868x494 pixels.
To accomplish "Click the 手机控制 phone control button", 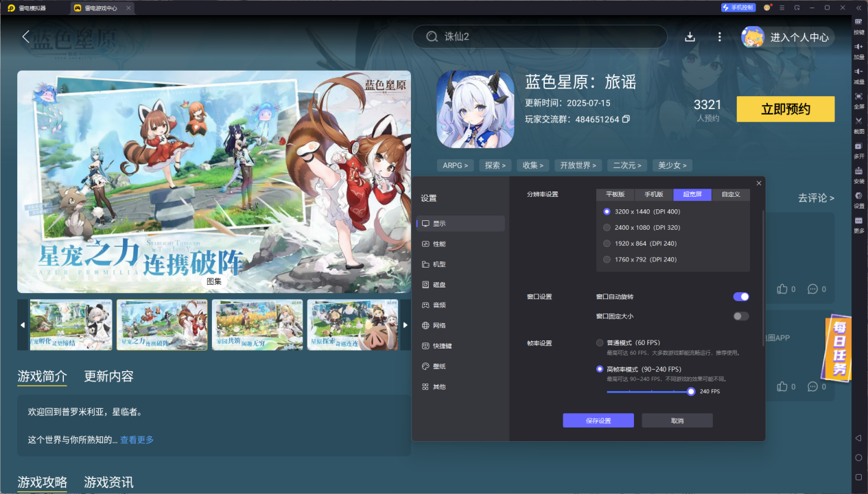I will [738, 8].
